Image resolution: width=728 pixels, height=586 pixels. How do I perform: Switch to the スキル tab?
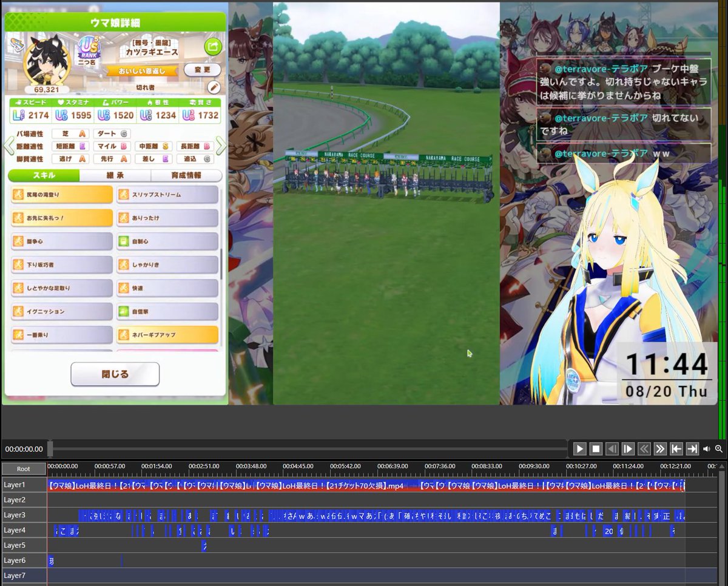tap(44, 175)
